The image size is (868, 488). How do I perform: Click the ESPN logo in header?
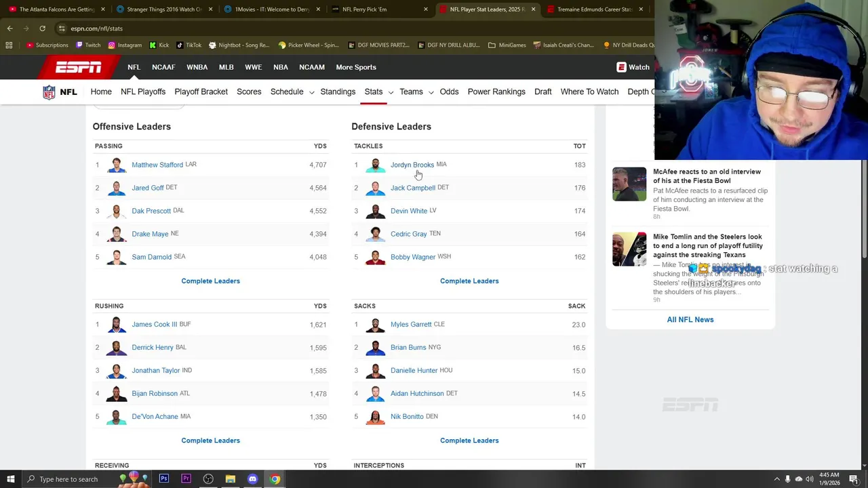coord(79,67)
